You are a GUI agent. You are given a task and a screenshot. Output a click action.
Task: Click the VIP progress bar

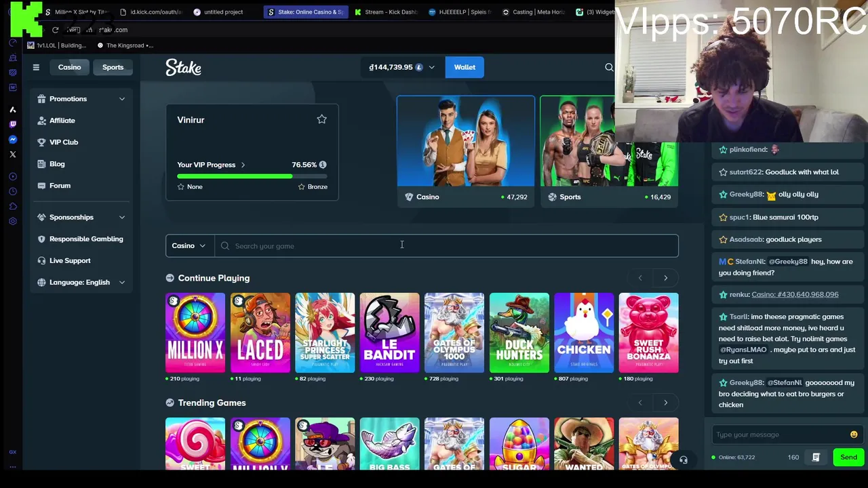[x=252, y=176]
